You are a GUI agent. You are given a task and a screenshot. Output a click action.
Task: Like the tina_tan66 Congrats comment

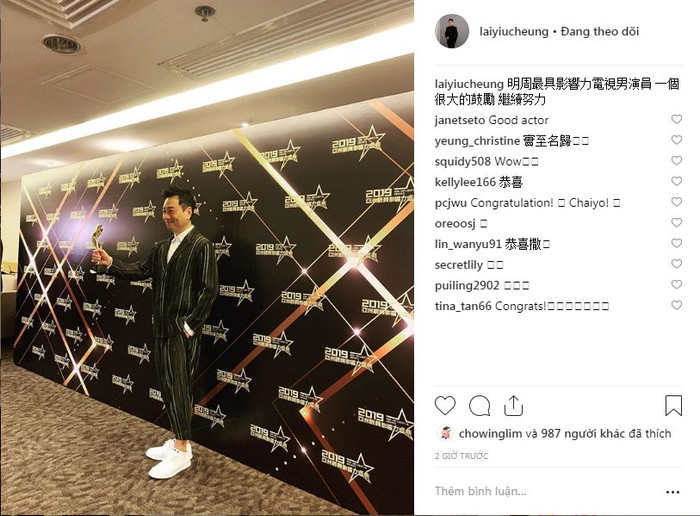click(676, 305)
